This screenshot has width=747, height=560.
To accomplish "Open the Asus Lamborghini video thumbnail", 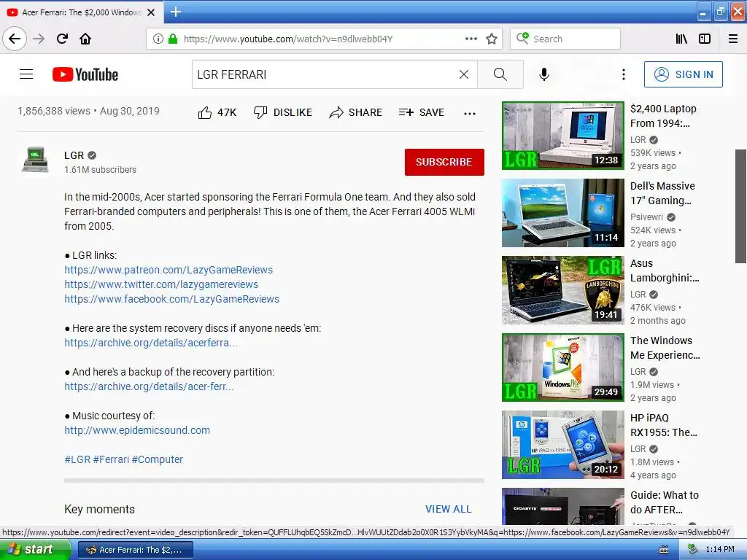I will (562, 290).
